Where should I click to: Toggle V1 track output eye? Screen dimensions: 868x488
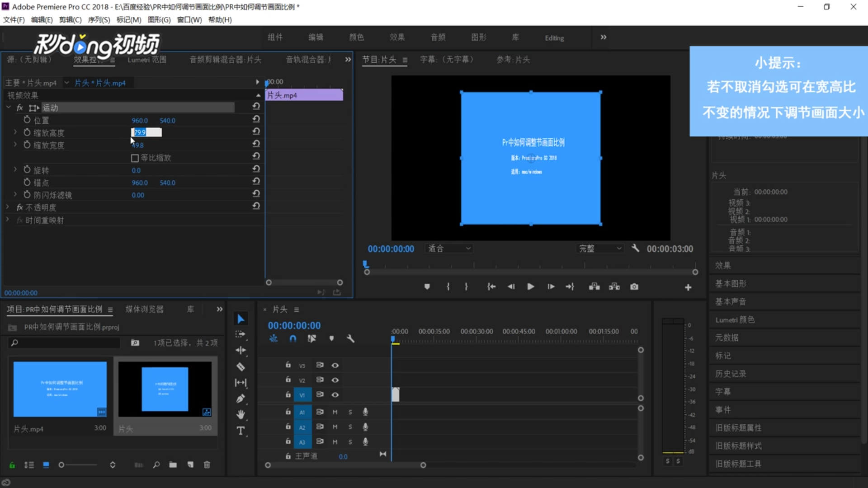pos(335,395)
